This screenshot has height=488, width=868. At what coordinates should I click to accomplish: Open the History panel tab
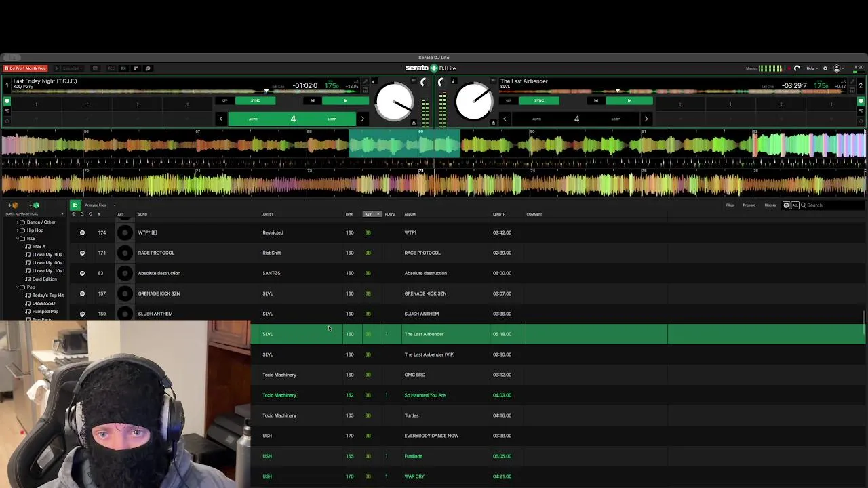click(770, 205)
